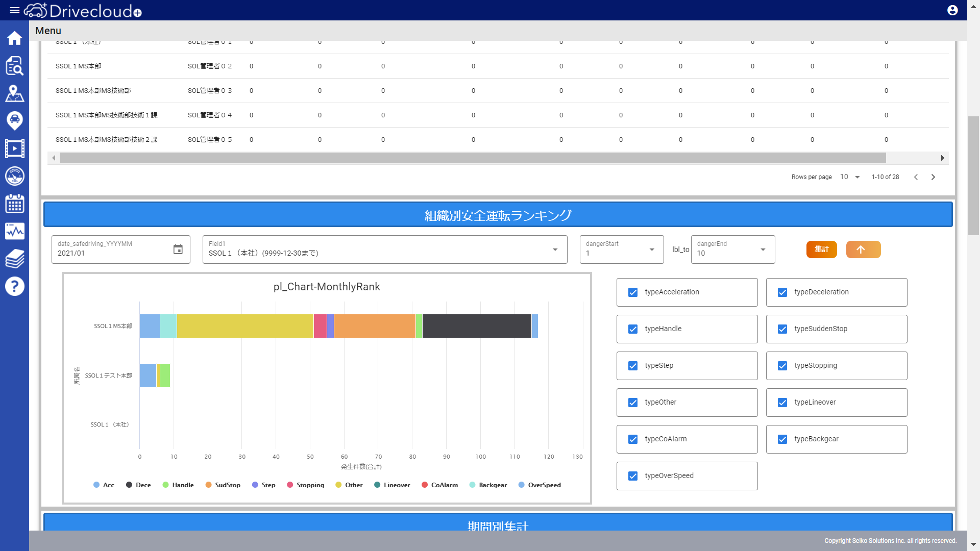This screenshot has height=551, width=980.
Task: Open the stacked layers sidebar icon
Action: click(x=14, y=259)
